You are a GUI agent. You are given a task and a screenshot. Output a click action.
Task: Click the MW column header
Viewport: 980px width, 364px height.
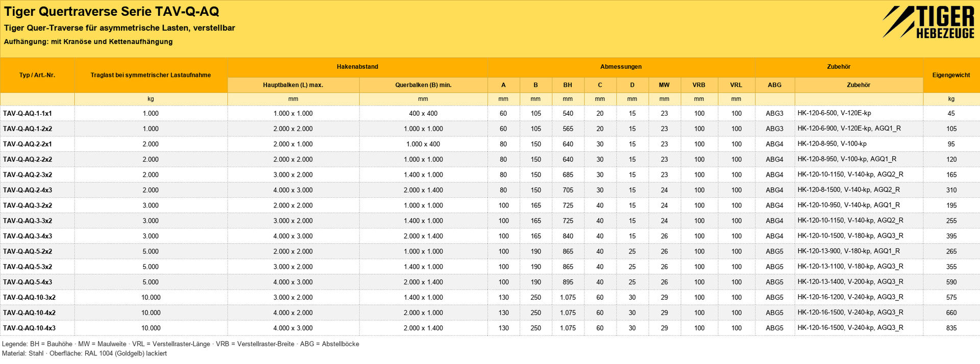click(664, 85)
